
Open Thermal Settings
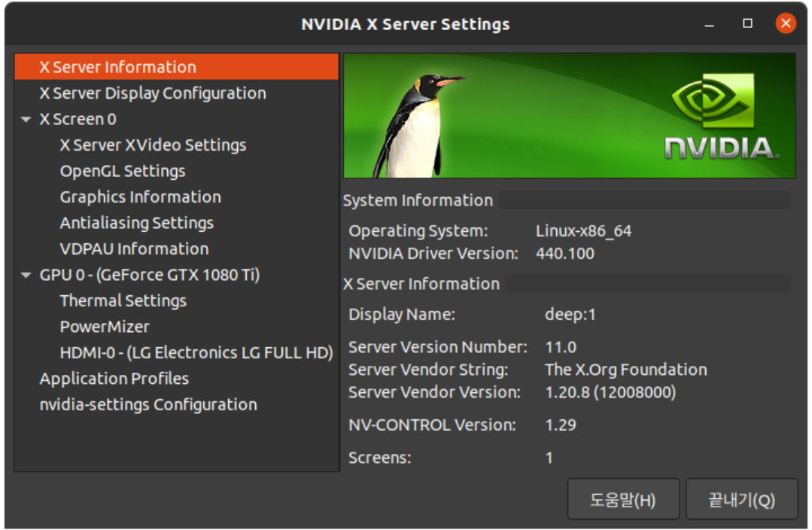click(123, 300)
